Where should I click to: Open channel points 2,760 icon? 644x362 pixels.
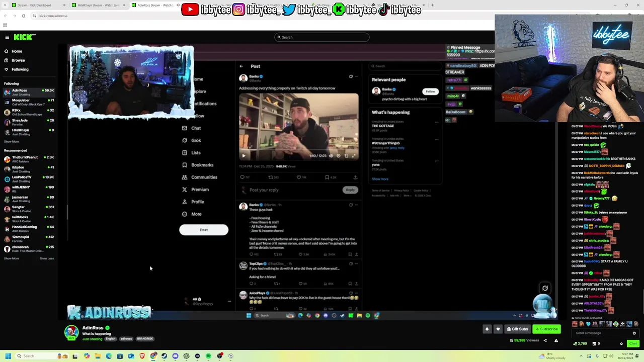coord(580,344)
